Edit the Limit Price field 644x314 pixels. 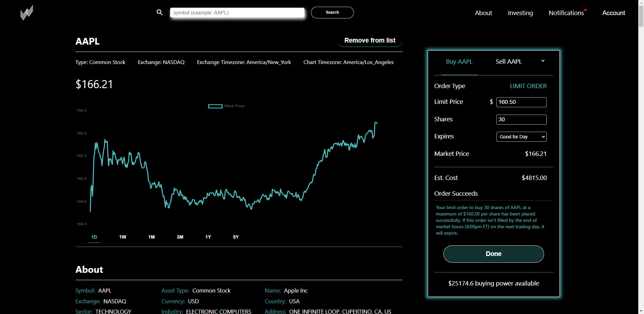tap(521, 102)
